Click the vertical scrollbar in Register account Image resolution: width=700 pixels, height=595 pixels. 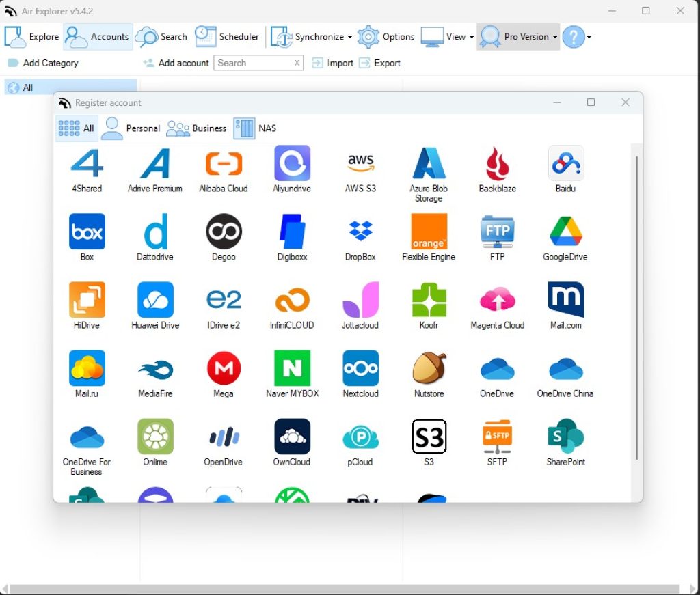[x=637, y=307]
